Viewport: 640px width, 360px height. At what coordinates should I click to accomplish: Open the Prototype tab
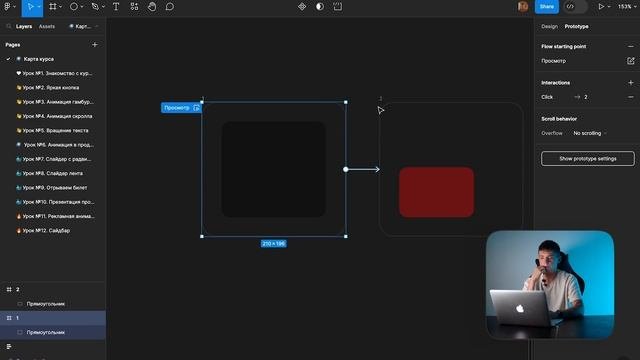tap(576, 26)
